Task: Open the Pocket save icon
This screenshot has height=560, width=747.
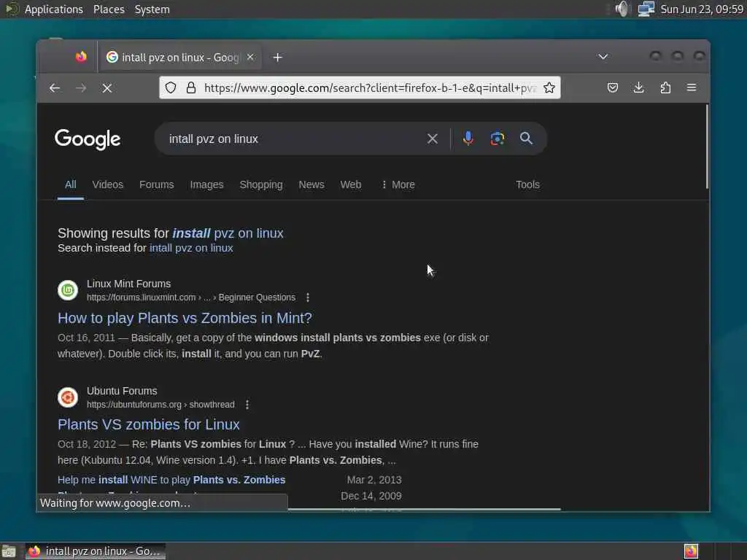Action: [613, 87]
